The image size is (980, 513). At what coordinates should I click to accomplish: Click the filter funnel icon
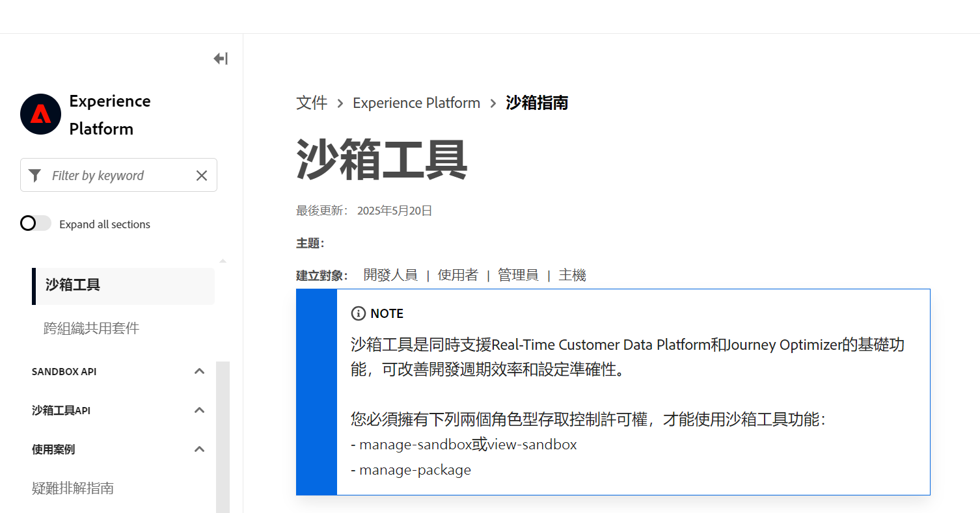(x=35, y=176)
